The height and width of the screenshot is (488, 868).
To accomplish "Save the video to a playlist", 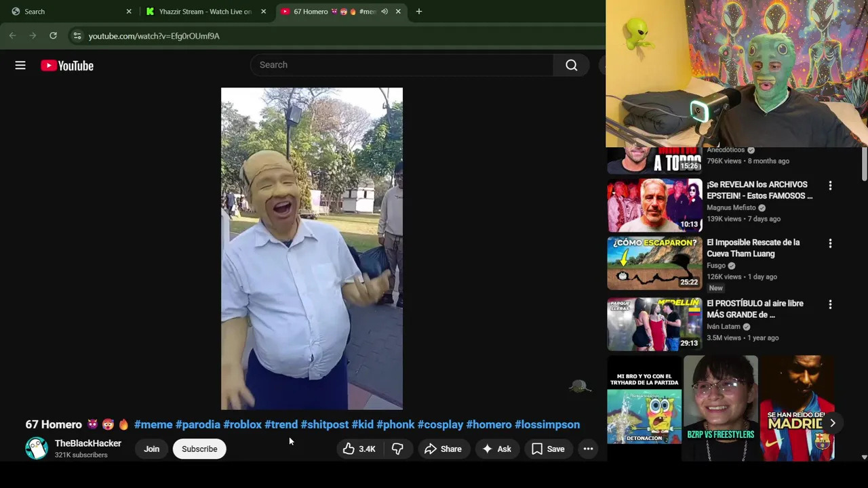I will pos(548,449).
